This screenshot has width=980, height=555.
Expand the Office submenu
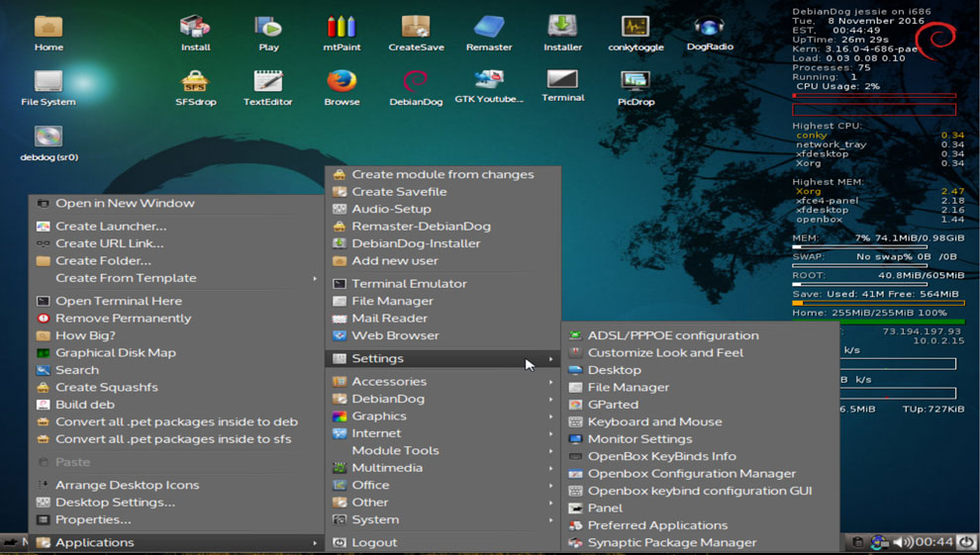(x=443, y=485)
